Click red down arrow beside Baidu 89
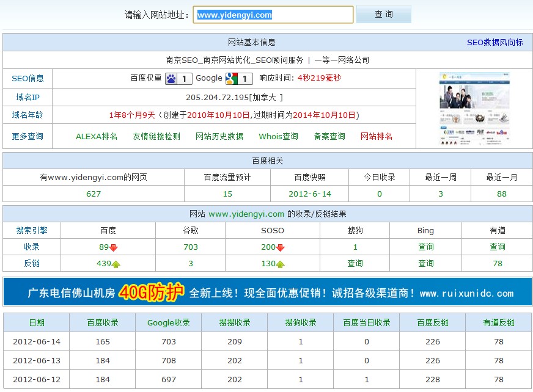Screen dimensions: 533x392 point(114,248)
